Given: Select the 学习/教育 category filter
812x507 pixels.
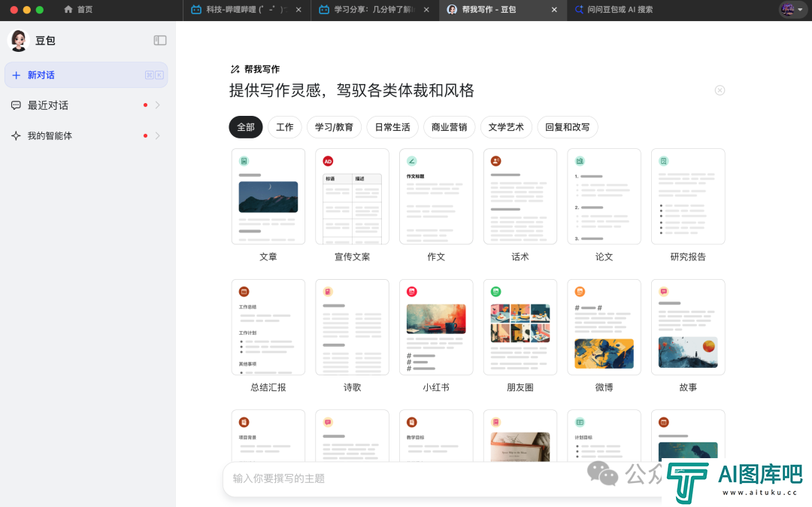Looking at the screenshot, I should (x=334, y=127).
